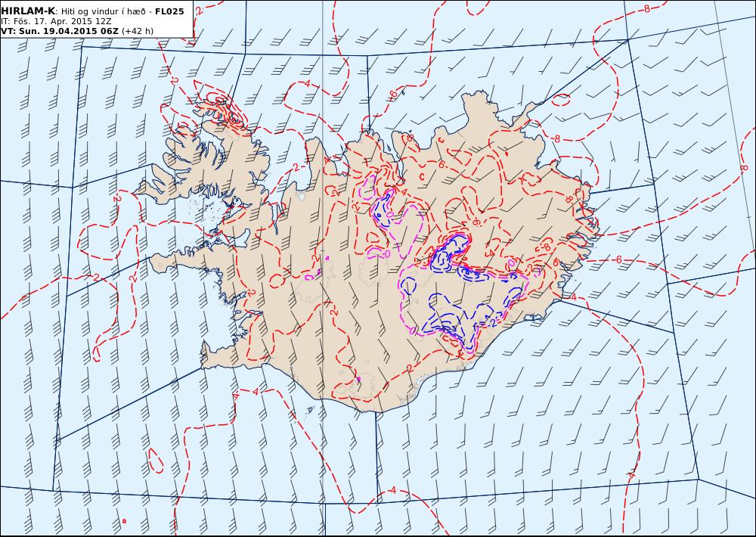Click the initial time line 'IT: Fös. 17. Apr. 2015 12Z'
Image resolution: width=756 pixels, height=537 pixels.
point(56,22)
